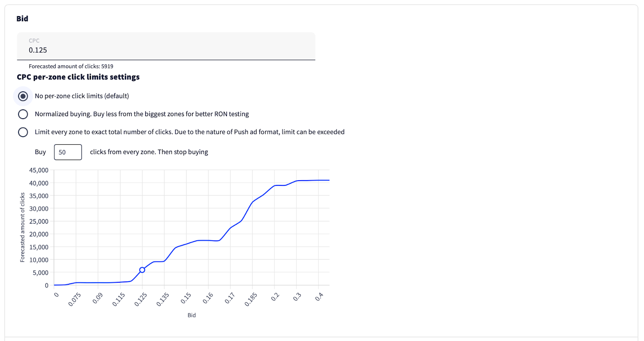This screenshot has width=644, height=341.
Task: Click the Normalized buying option label text
Action: [142, 114]
